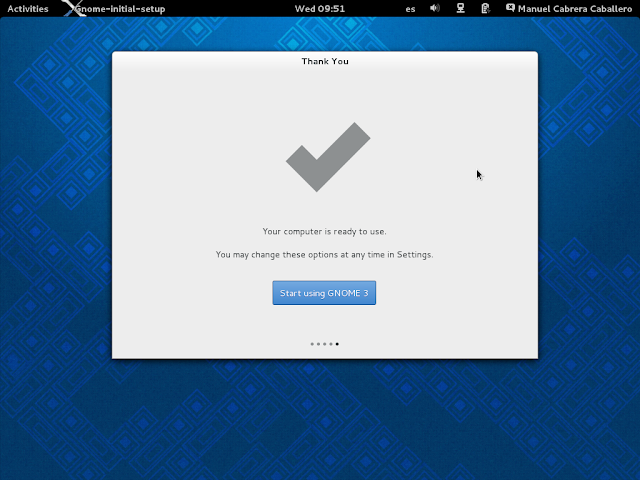Select the last active page indicator dot

pos(337,344)
